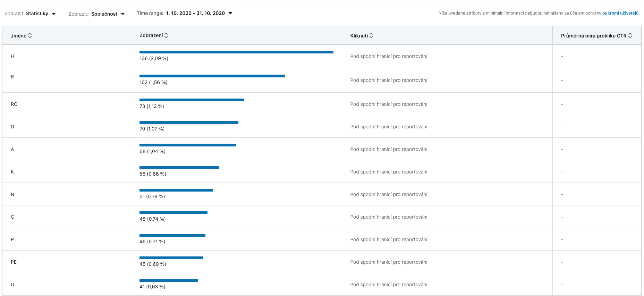
Task: Click the CTR dash in row C
Action: point(562,217)
